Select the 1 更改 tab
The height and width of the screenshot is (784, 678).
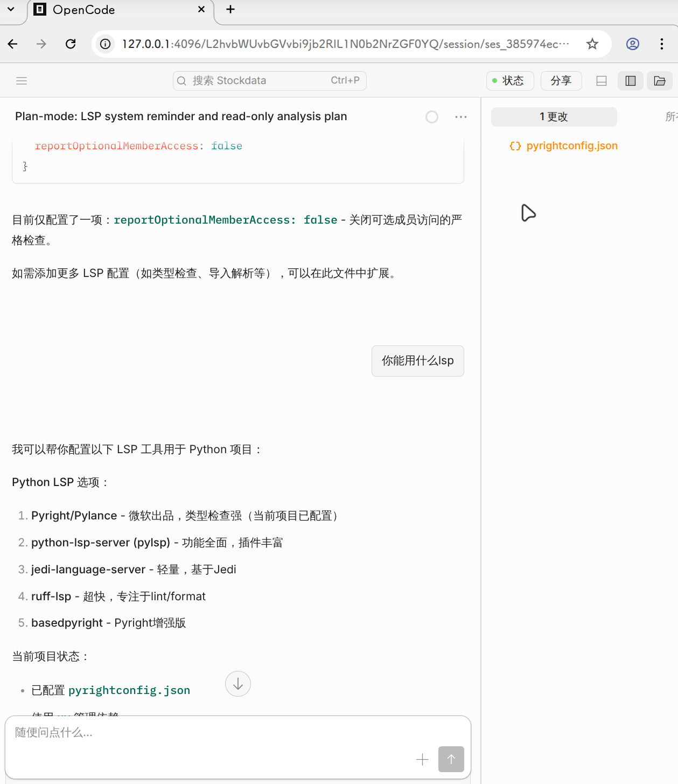[554, 117]
